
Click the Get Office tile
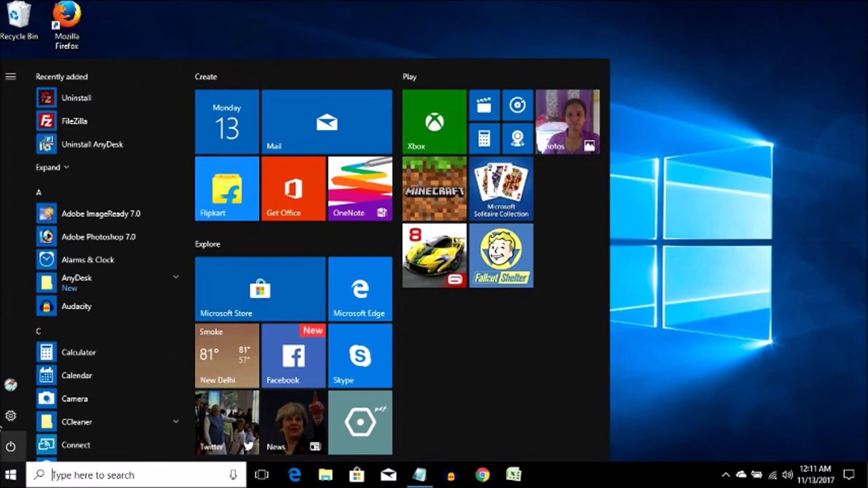pyautogui.click(x=294, y=189)
